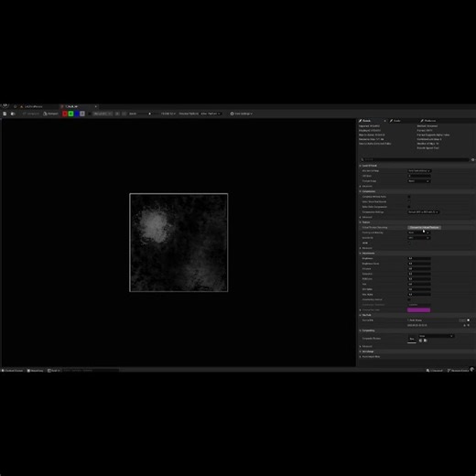The height and width of the screenshot is (476, 476).
Task: Collapse the Compositing section
Action: (361, 330)
